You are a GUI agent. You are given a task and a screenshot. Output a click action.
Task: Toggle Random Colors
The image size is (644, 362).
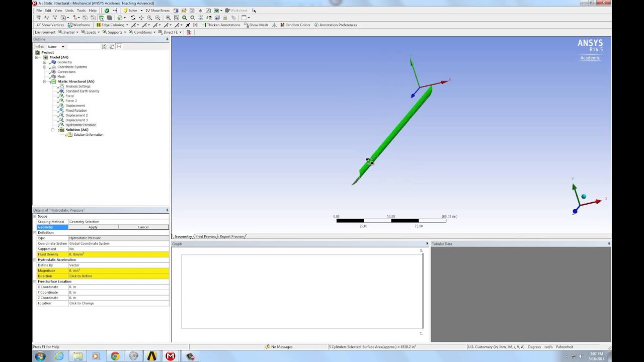(295, 25)
